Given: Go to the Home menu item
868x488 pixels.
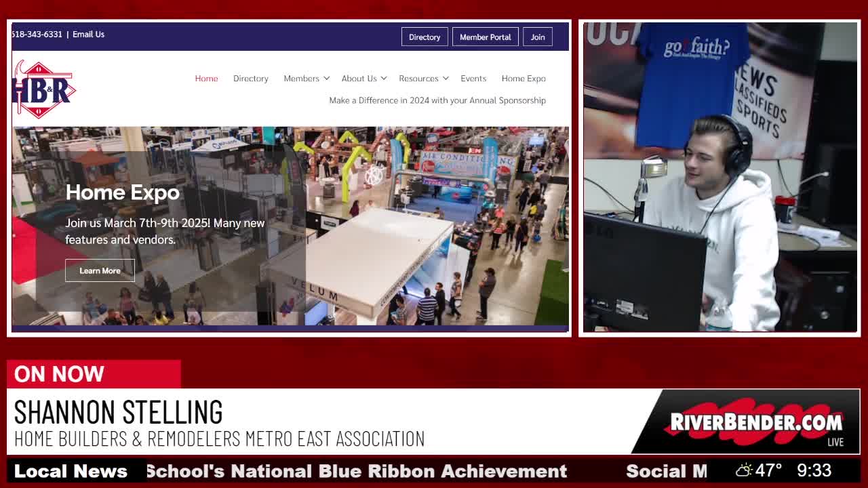Looking at the screenshot, I should [206, 79].
